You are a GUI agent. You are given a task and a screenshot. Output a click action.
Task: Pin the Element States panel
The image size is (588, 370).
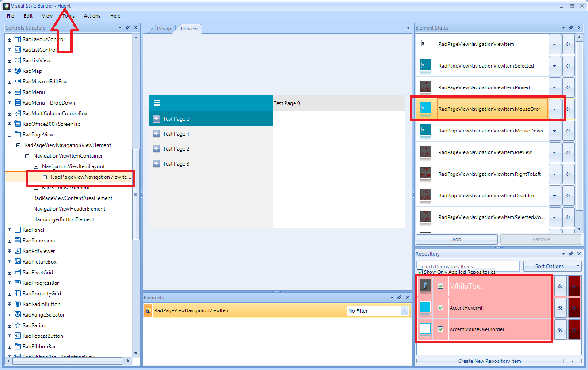(x=571, y=28)
